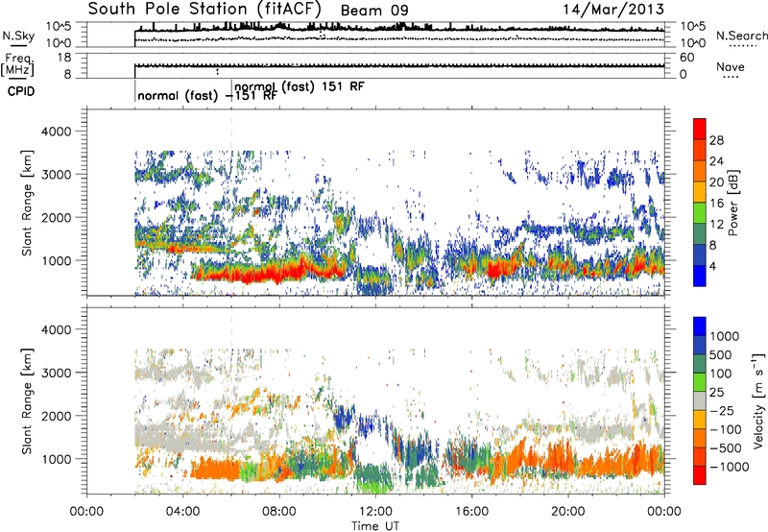Click the 'N.Search' legend label
Image resolution: width=768 pixels, height=532 pixels.
point(741,36)
